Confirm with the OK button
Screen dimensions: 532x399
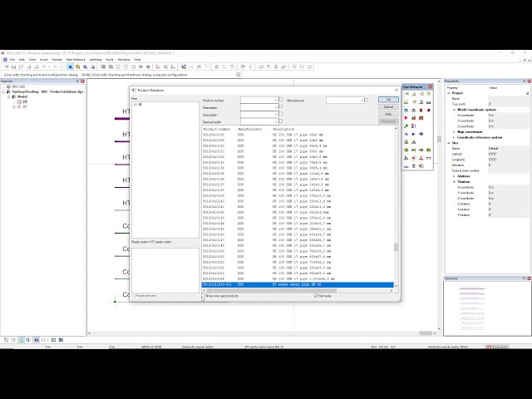[388, 100]
